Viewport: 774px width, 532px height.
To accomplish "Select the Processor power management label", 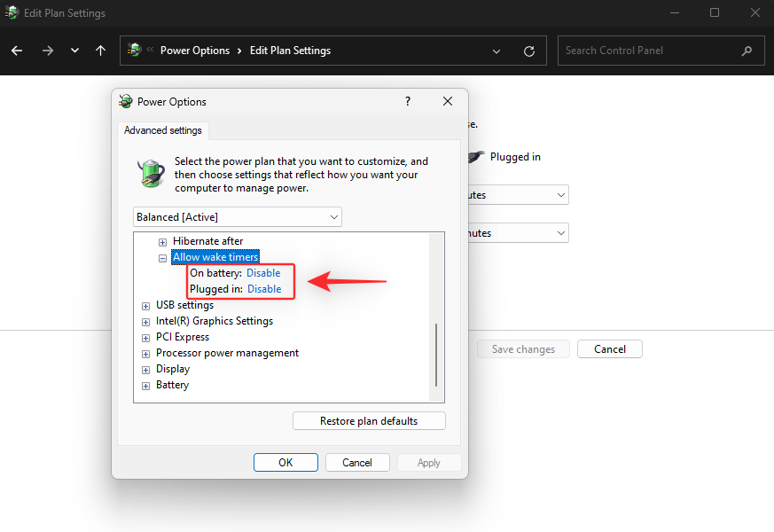I will point(227,353).
